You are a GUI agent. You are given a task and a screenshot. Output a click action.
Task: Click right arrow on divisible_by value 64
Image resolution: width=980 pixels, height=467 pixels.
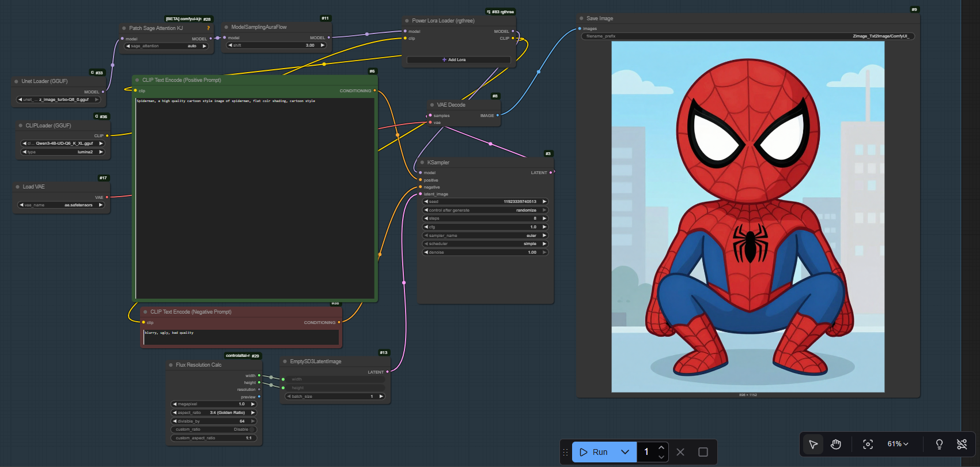tap(252, 421)
